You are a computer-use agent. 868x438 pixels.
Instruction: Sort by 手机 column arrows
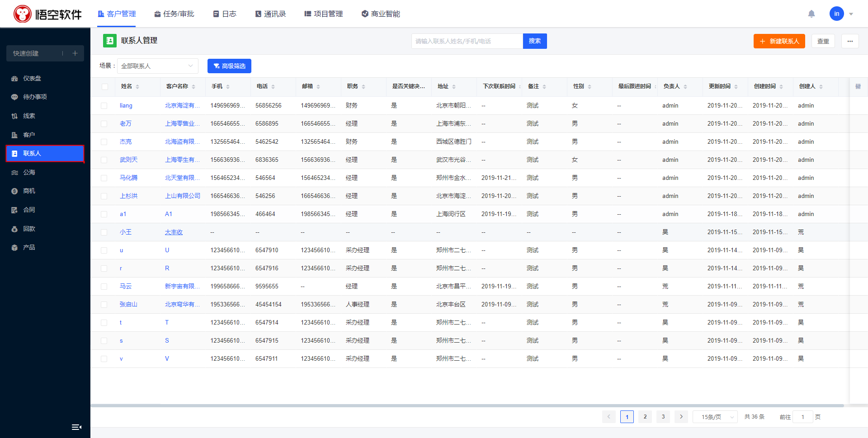pyautogui.click(x=228, y=86)
